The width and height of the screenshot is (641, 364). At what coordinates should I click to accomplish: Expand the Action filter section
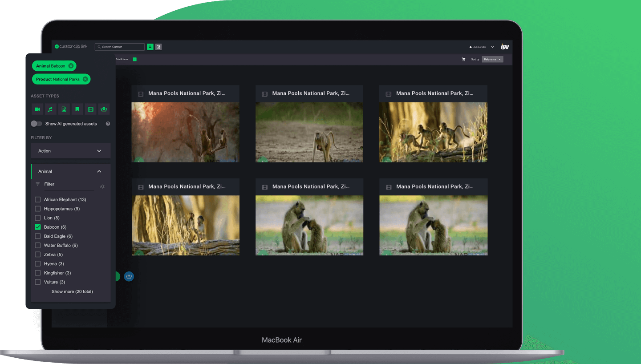click(x=71, y=151)
